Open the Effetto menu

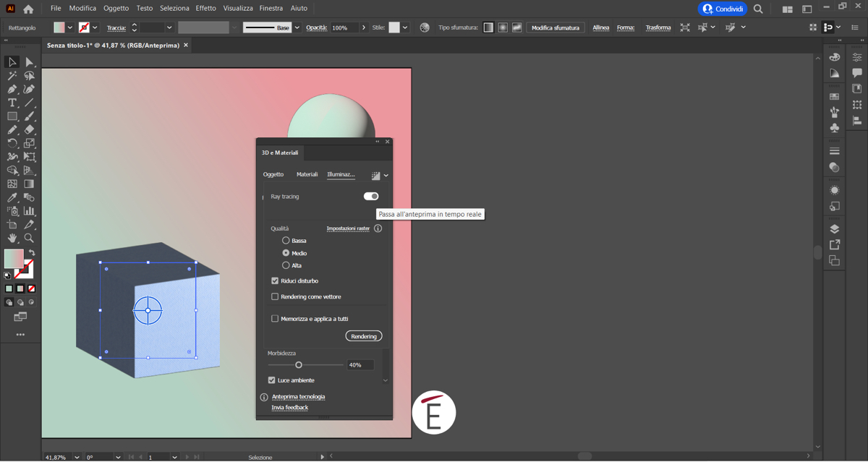[x=205, y=8]
